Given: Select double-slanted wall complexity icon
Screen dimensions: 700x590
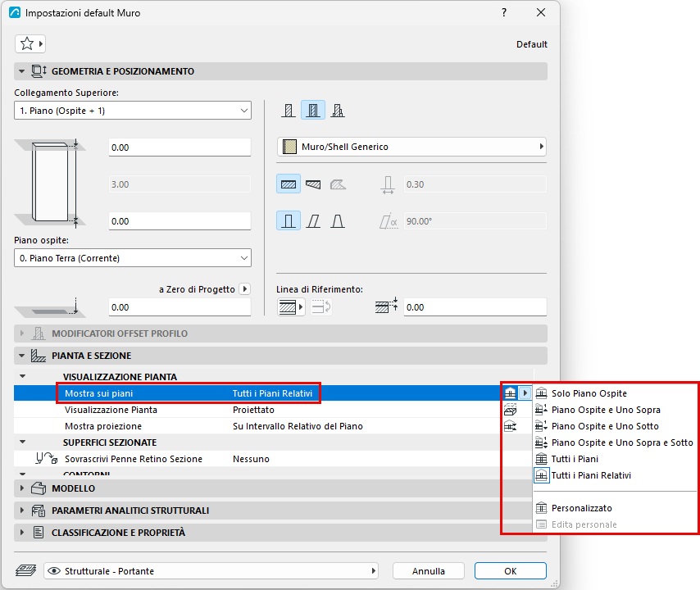Looking at the screenshot, I should 338,221.
